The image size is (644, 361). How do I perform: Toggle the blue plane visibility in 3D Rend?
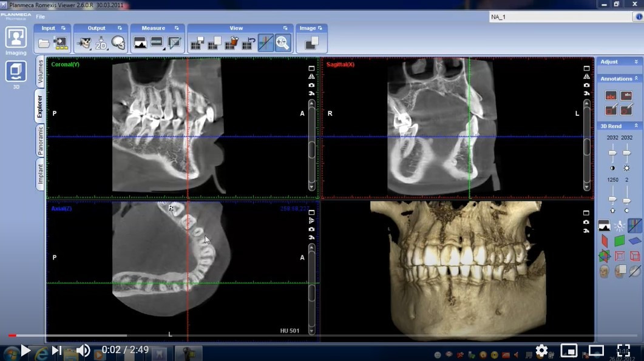pos(634,241)
